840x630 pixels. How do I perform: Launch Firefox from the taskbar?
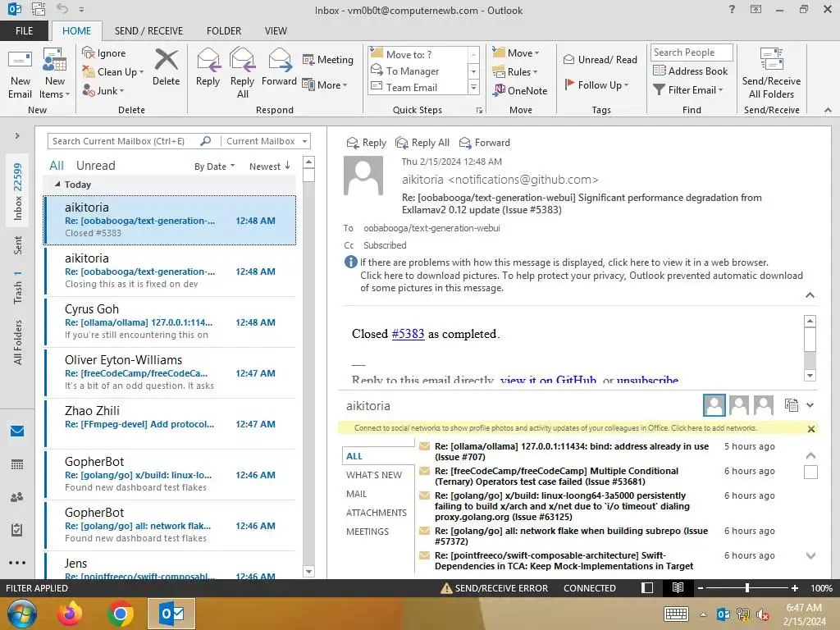pyautogui.click(x=70, y=614)
